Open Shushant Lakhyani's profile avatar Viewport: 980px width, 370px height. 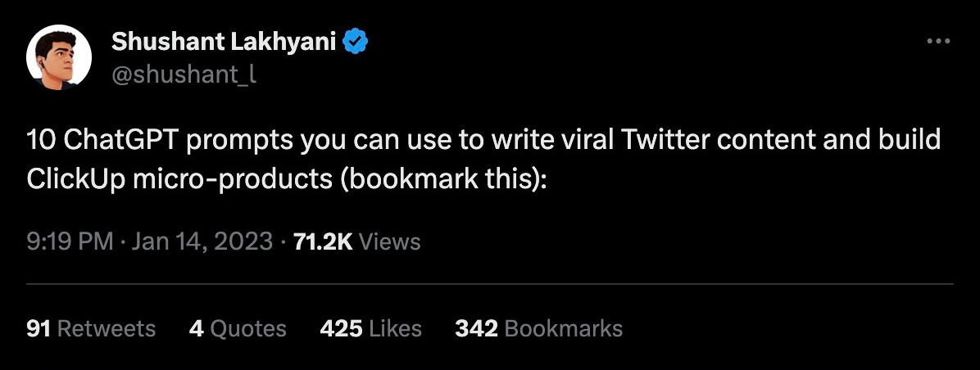point(58,57)
